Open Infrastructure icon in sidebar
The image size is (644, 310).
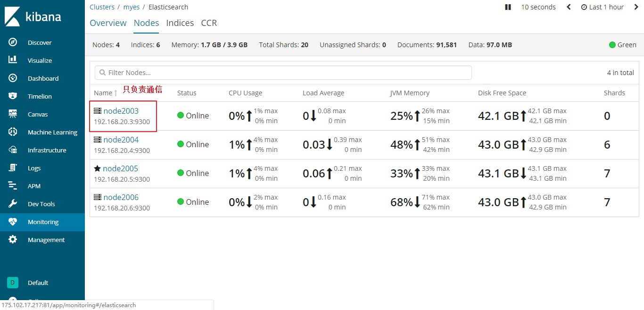point(13,150)
